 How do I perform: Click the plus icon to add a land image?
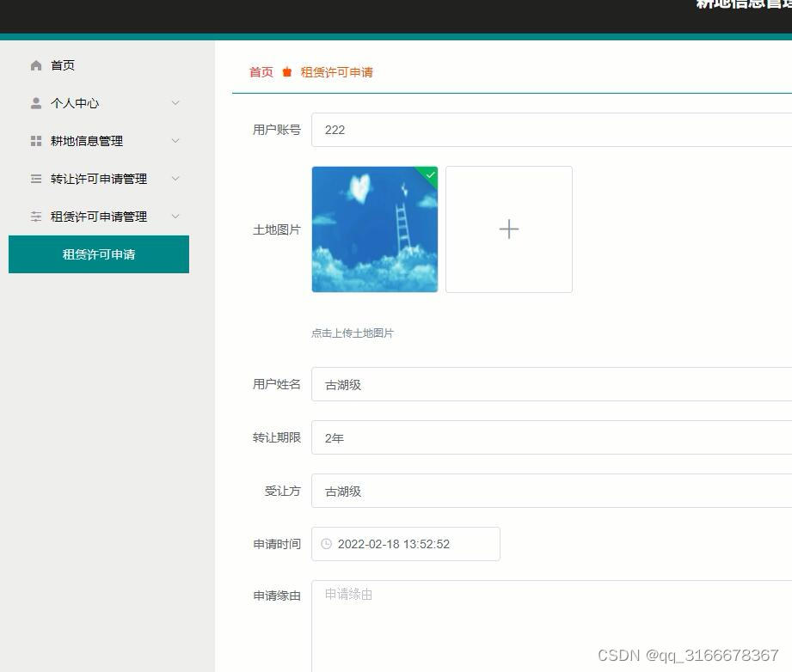[508, 229]
